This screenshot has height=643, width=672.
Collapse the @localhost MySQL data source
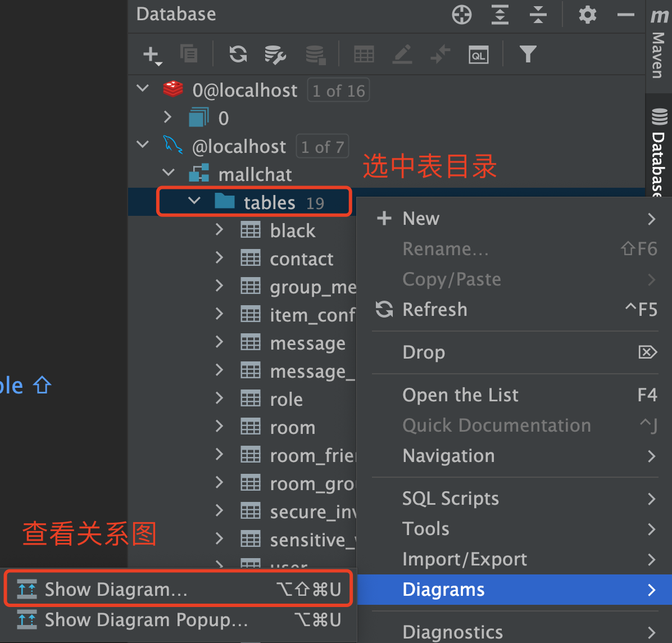142,144
